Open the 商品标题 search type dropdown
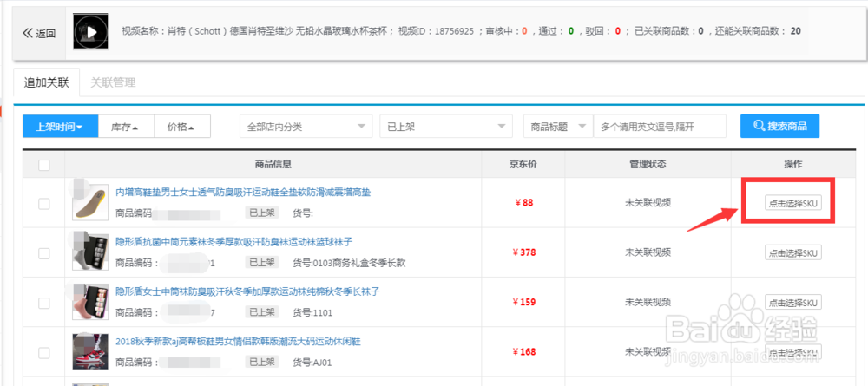Screen dimensions: 868x386 (558, 127)
